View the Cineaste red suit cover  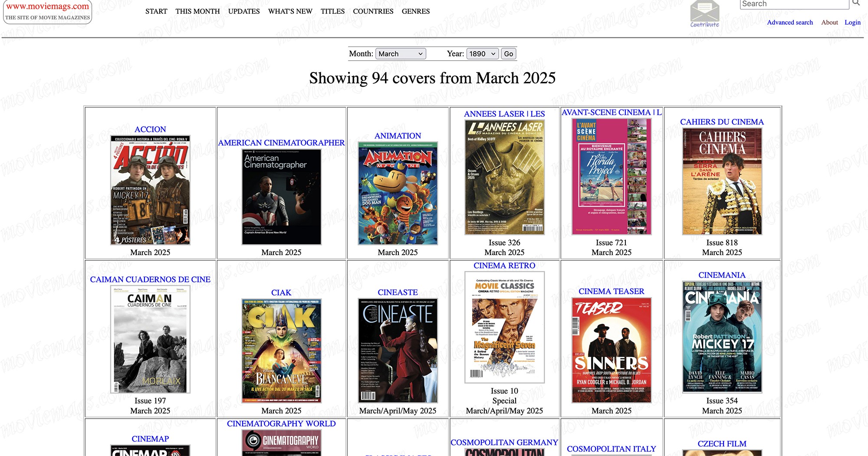(x=398, y=351)
